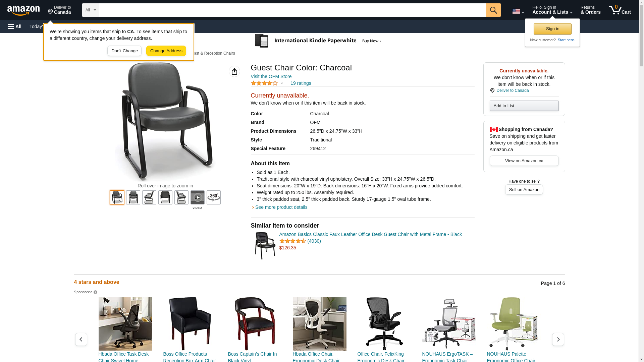Click the Amazon logo

point(23,10)
